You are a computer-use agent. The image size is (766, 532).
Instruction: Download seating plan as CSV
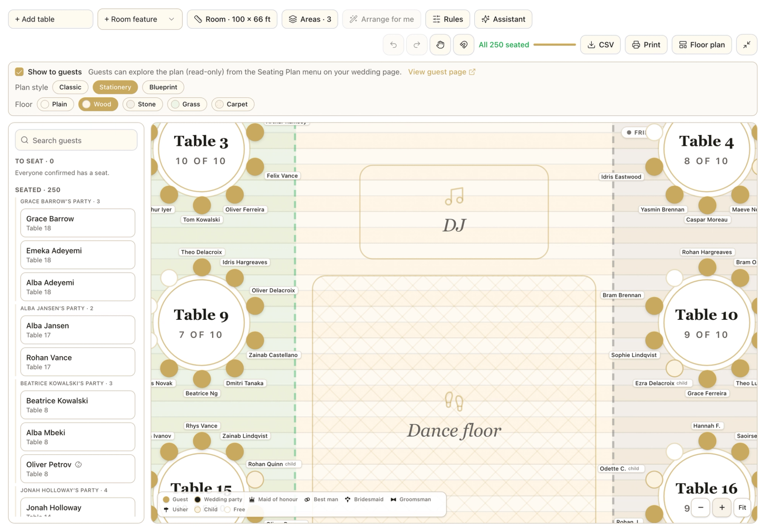point(600,45)
